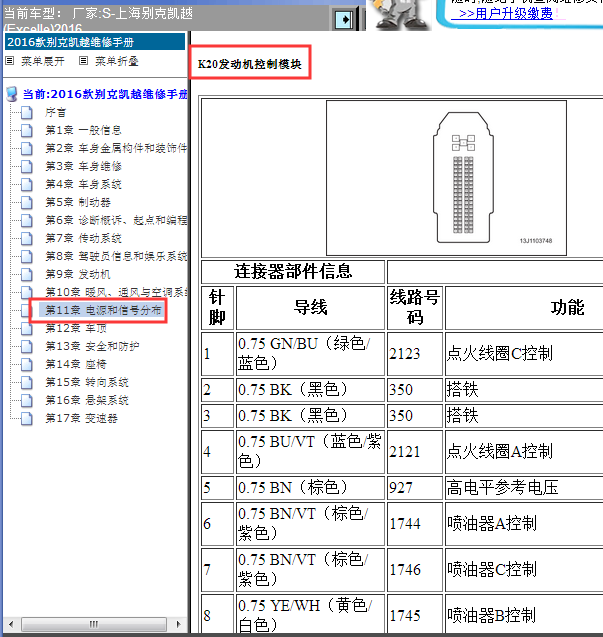Click the page icon next to 第4章
The height and width of the screenshot is (637, 603).
27,184
